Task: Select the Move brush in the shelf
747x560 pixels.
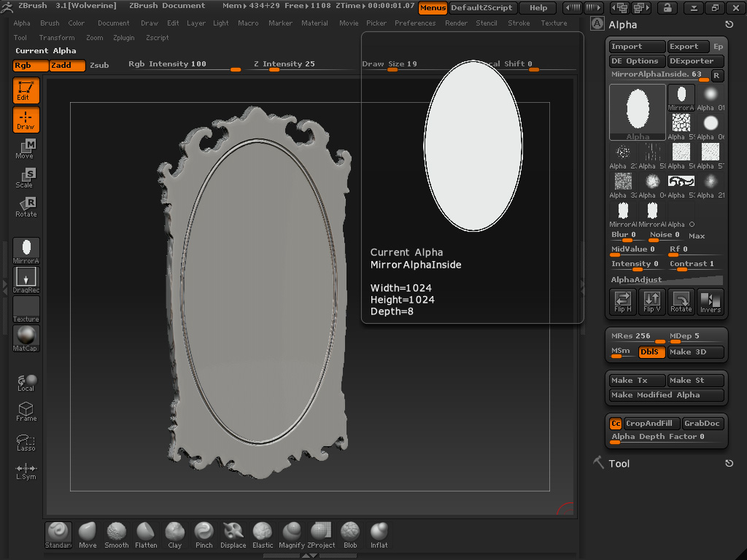Action: click(88, 534)
